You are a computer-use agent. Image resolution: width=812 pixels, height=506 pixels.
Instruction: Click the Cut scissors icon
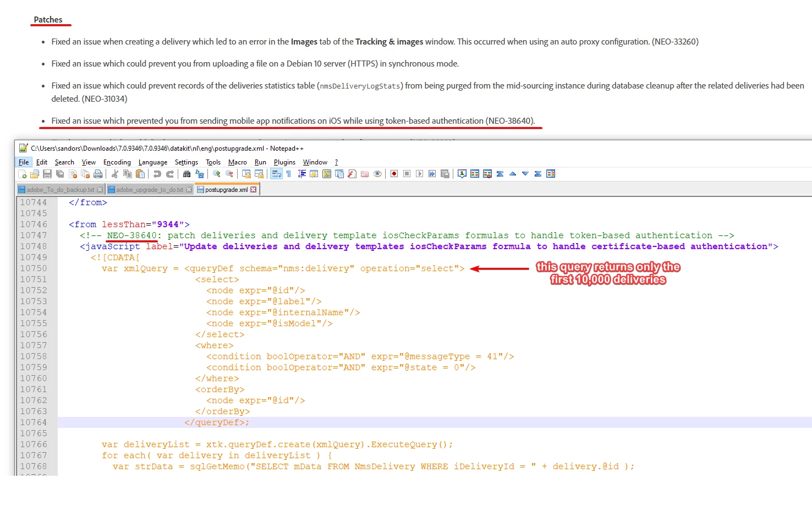[115, 174]
